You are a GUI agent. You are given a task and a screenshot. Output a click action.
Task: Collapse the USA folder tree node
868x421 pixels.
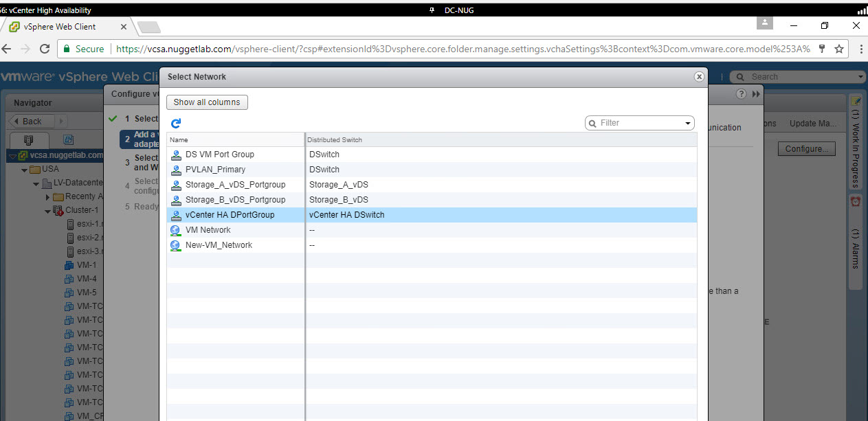coord(25,170)
